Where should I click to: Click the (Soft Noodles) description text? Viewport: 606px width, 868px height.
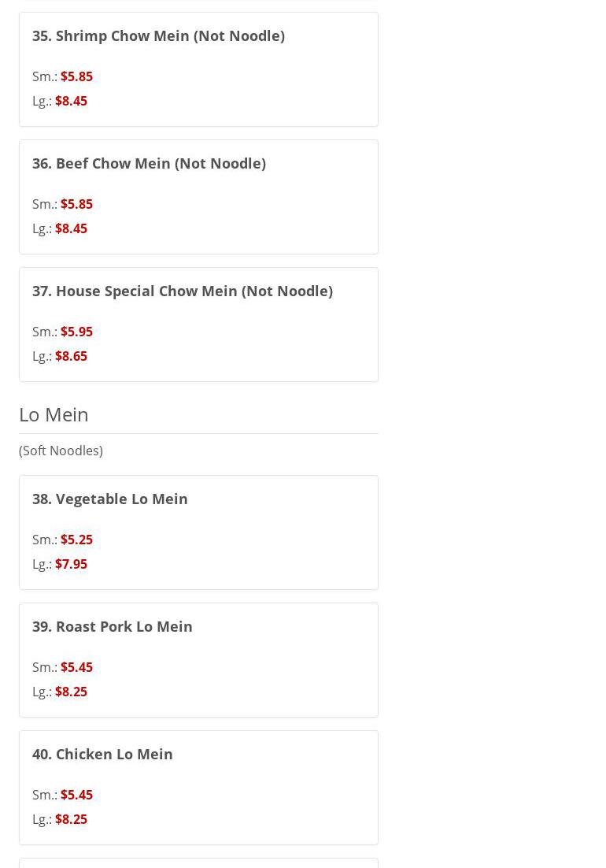click(x=61, y=451)
